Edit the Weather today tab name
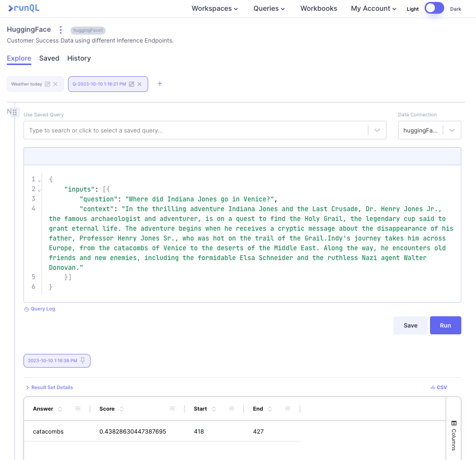Image resolution: width=476 pixels, height=460 pixels. pyautogui.click(x=47, y=84)
